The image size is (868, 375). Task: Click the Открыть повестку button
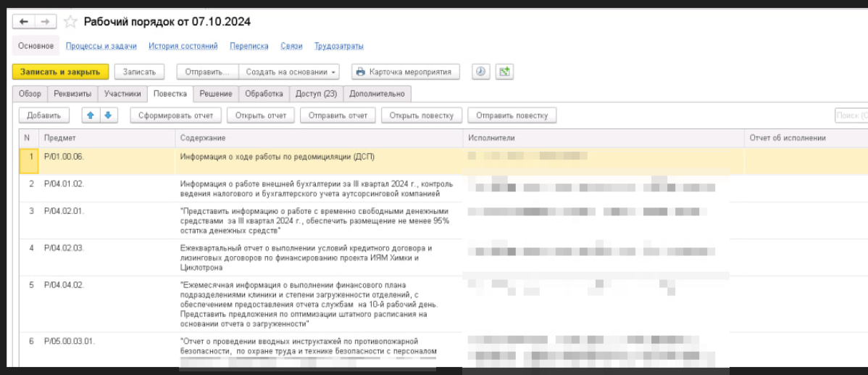(422, 116)
